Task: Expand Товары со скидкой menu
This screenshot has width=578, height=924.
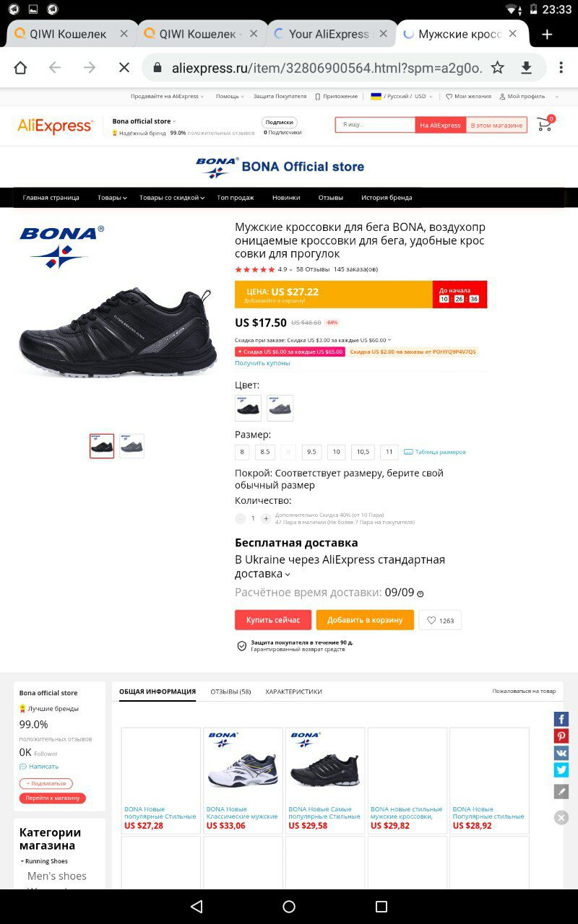Action: pos(172,198)
